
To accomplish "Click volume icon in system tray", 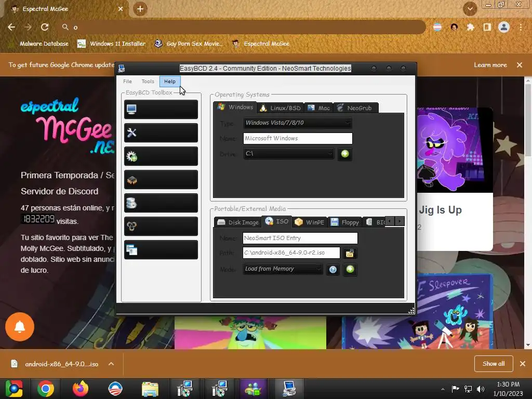I will tap(481, 389).
